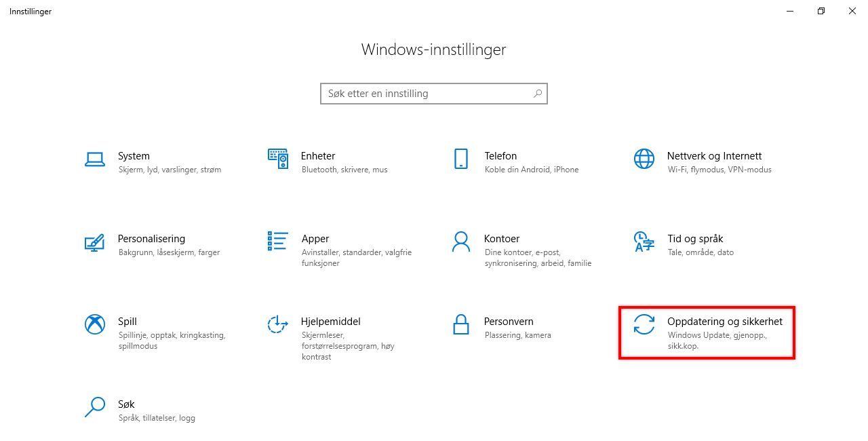This screenshot has height=441, width=868.
Task: Choose the Kontoer title
Action: [502, 239]
